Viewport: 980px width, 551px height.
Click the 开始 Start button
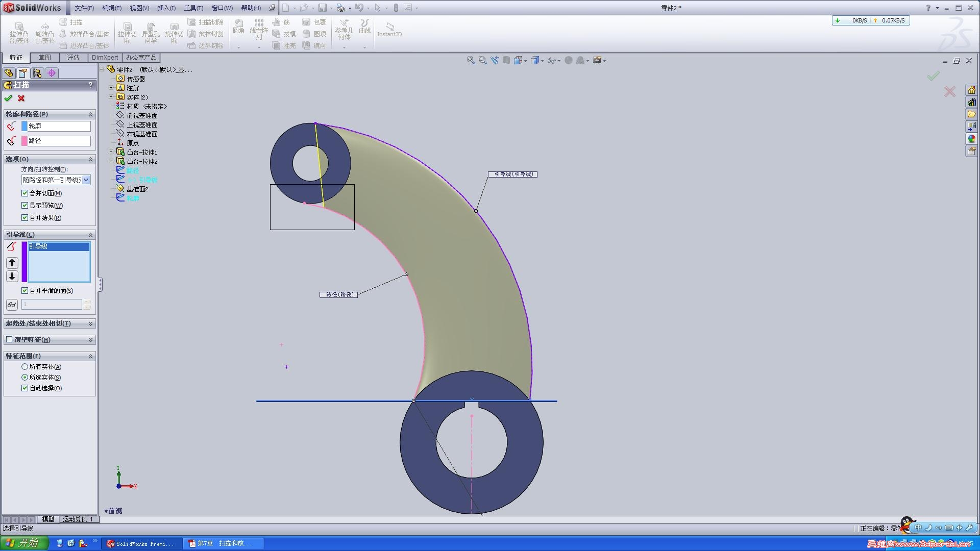click(x=24, y=543)
